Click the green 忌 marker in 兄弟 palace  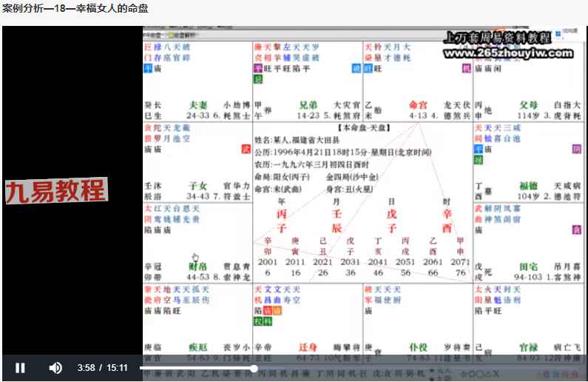click(258, 78)
